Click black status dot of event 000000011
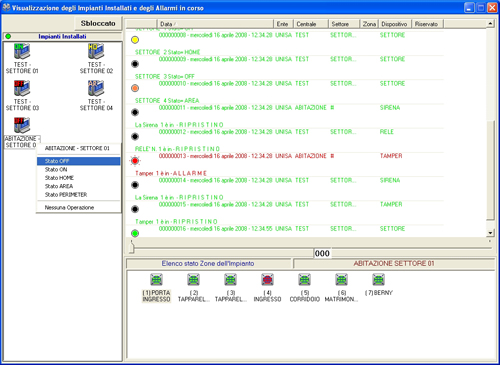Viewport: 500px width, 365px height. pos(135,112)
